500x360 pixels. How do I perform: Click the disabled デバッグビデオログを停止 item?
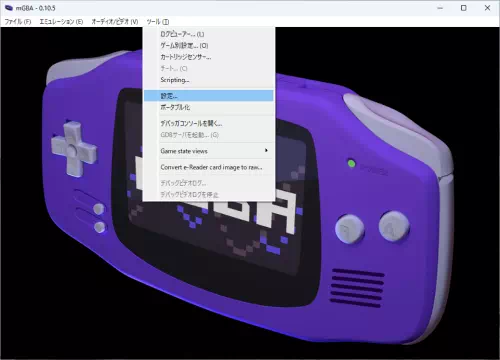[209, 194]
